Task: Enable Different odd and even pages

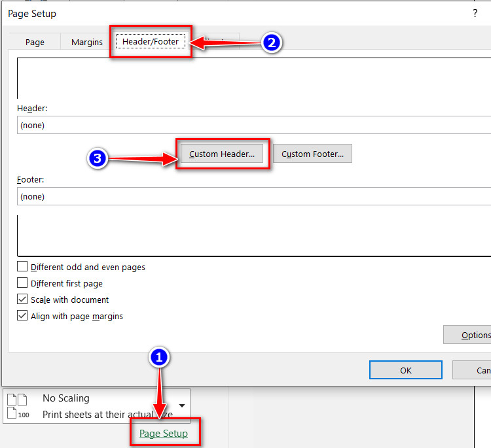Action: click(x=22, y=267)
